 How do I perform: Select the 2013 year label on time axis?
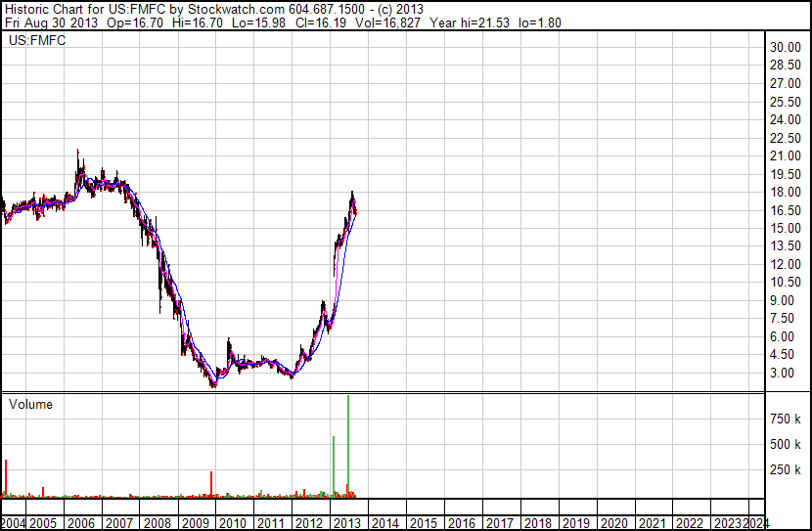(x=347, y=523)
